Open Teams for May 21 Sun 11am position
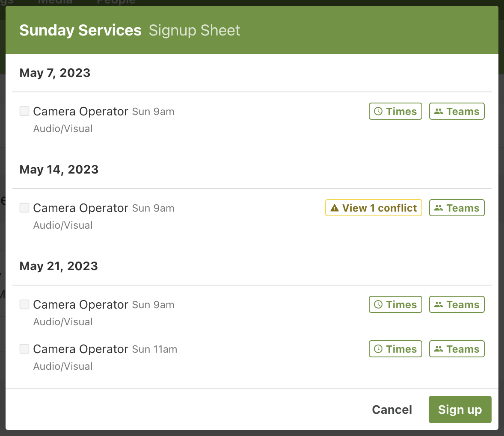 click(x=457, y=349)
